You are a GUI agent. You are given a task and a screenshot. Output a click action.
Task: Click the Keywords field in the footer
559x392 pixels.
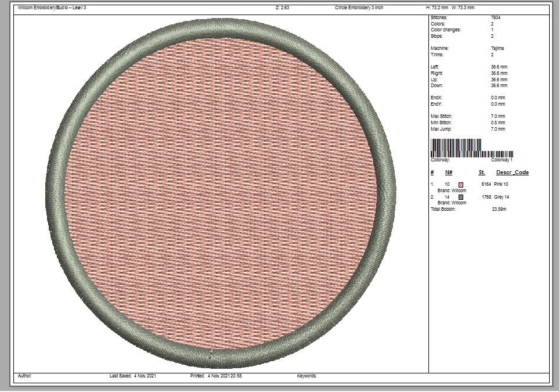[x=308, y=376]
